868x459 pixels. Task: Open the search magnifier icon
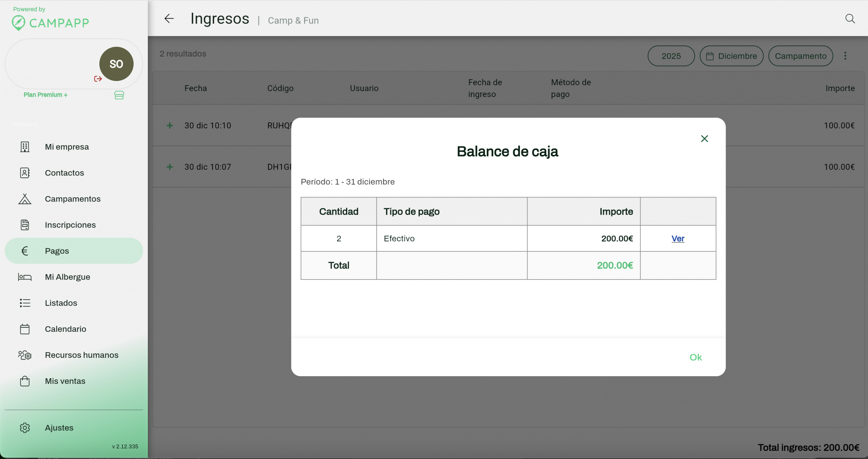point(850,19)
